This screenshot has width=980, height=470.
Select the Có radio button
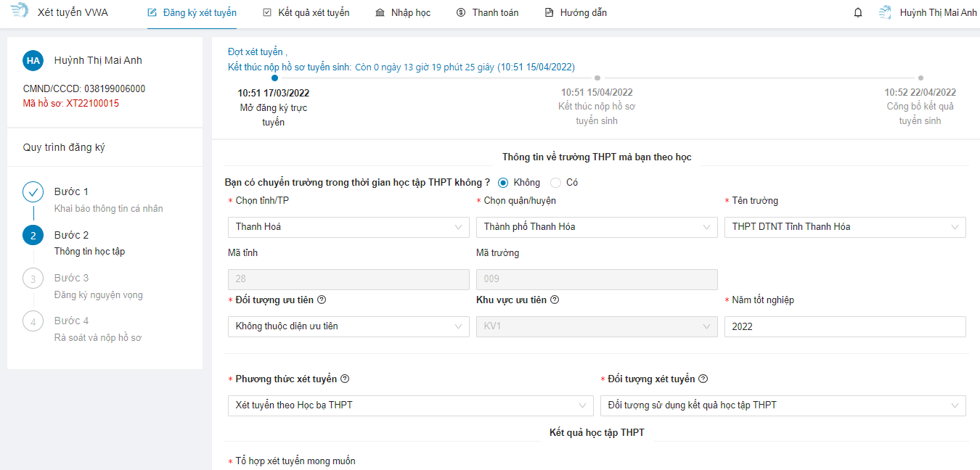coord(556,183)
